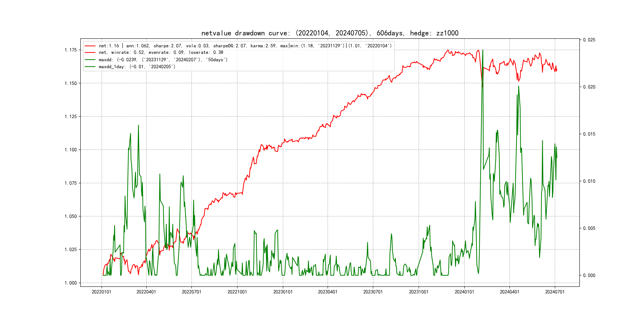The image size is (644, 322).
Task: Click the 20240701 x-axis date label
Action: (x=555, y=292)
